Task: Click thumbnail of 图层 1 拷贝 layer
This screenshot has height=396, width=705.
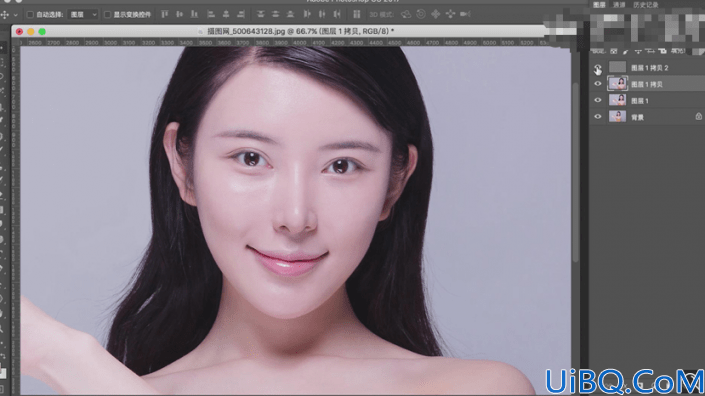Action: [617, 84]
